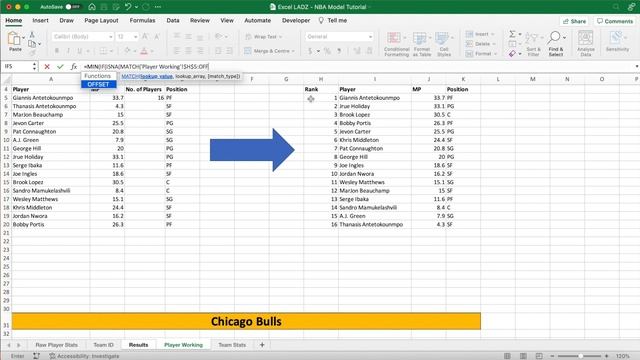Click the Borders icon
Screen dimensions: 640x360
point(103,51)
